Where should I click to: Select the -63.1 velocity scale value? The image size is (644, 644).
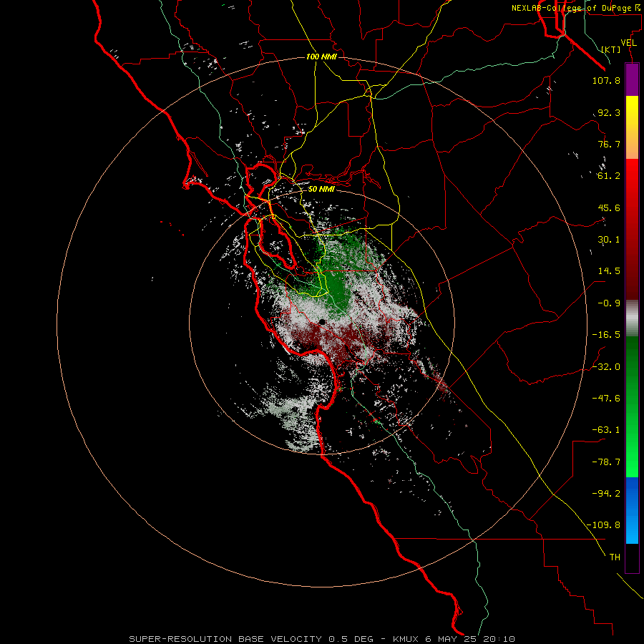606,430
